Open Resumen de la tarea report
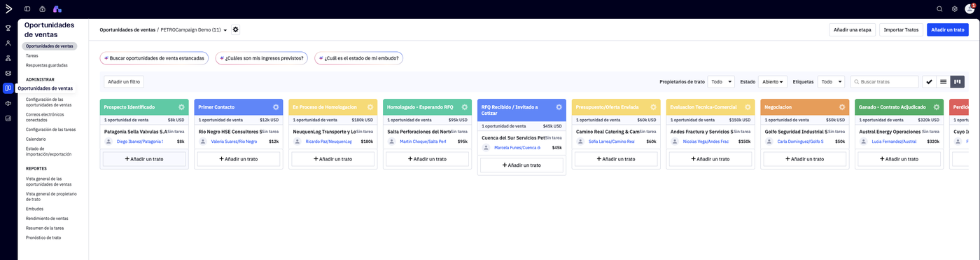The height and width of the screenshot is (260, 980). click(45, 228)
